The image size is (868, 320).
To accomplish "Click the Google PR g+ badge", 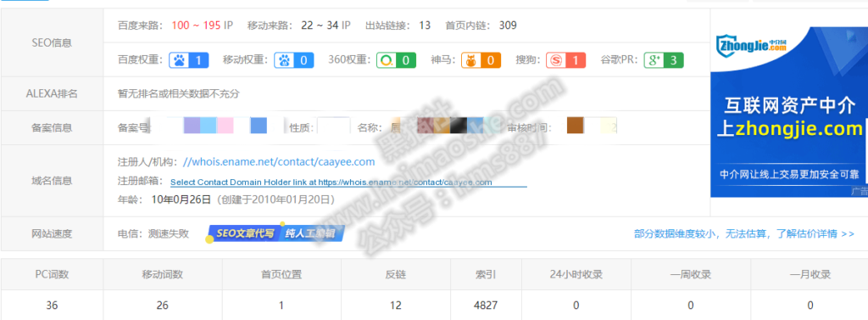I will (663, 60).
